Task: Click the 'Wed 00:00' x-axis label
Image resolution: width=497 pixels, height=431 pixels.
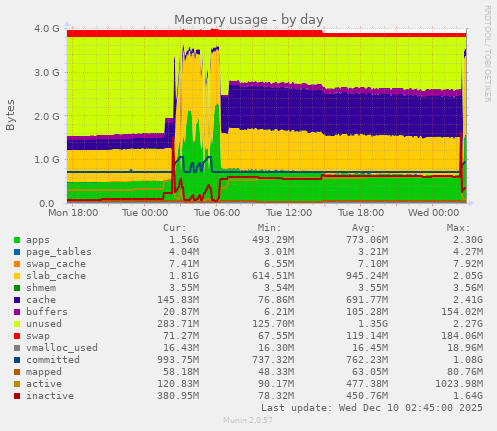Action: pyautogui.click(x=433, y=213)
